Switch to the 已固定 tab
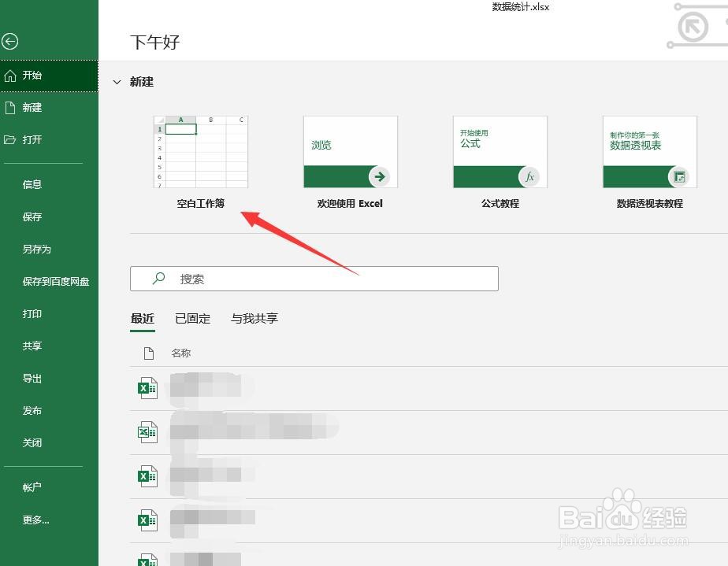 [193, 319]
